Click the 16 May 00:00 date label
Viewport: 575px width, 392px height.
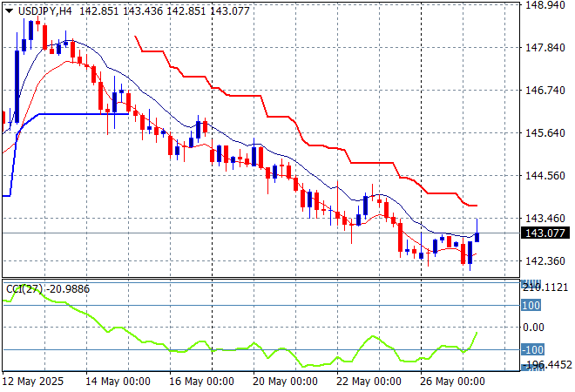[202, 382]
